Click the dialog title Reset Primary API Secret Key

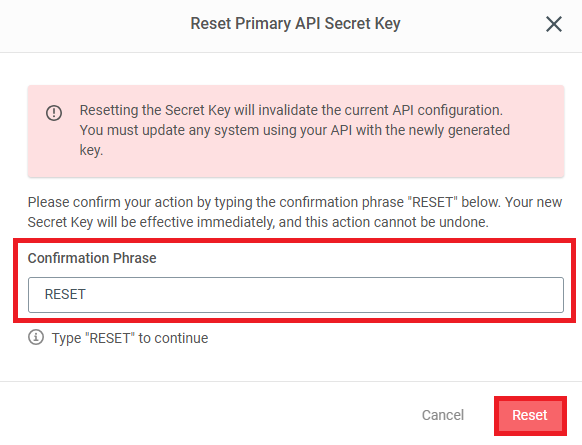tap(295, 24)
